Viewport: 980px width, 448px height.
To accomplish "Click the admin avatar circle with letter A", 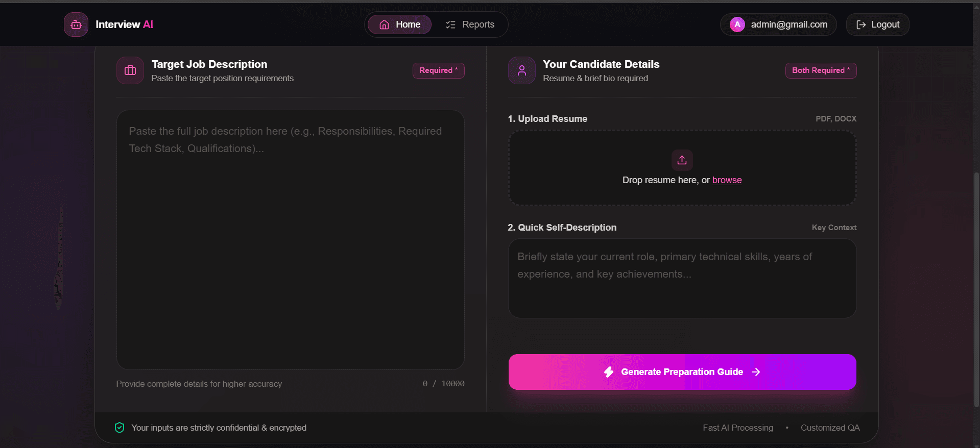I will pos(737,24).
